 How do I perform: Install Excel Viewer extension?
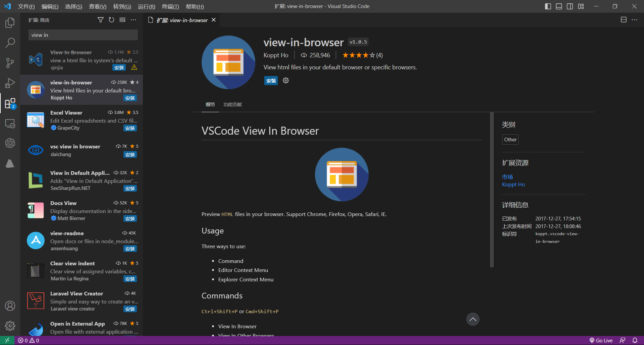[x=130, y=128]
